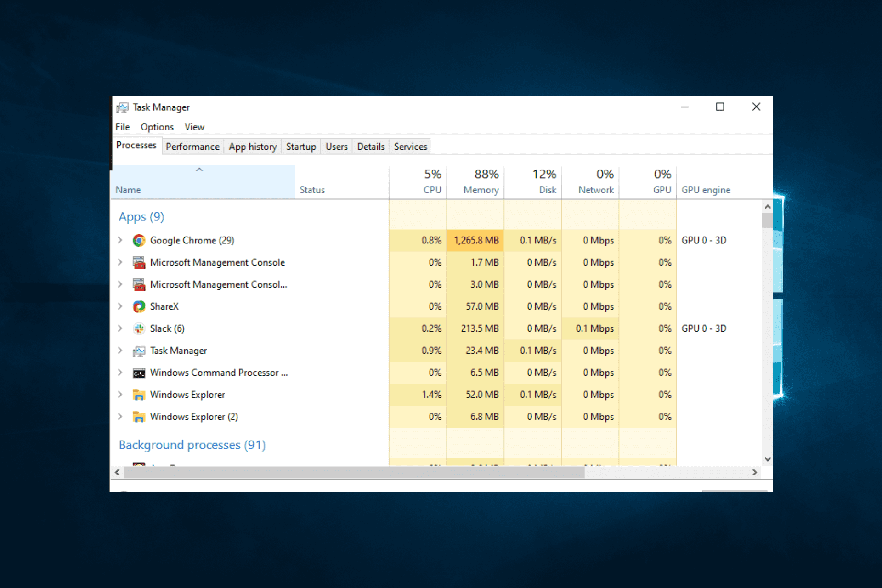882x588 pixels.
Task: Switch to the Details tab
Action: click(371, 147)
